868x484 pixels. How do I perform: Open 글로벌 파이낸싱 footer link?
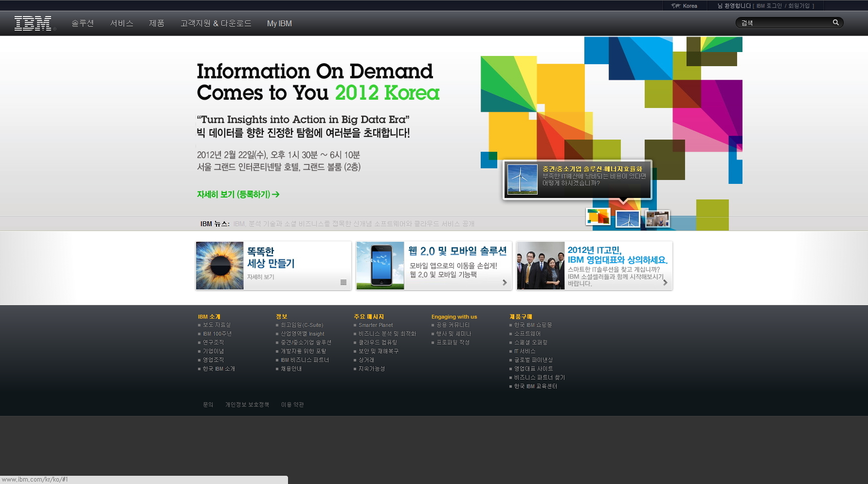534,360
